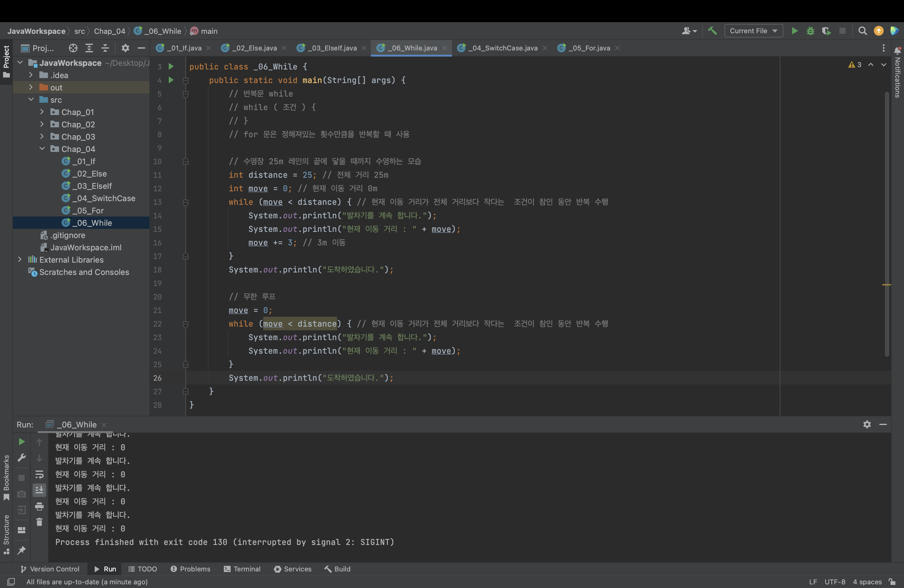Collapse all items in Project tree

105,48
